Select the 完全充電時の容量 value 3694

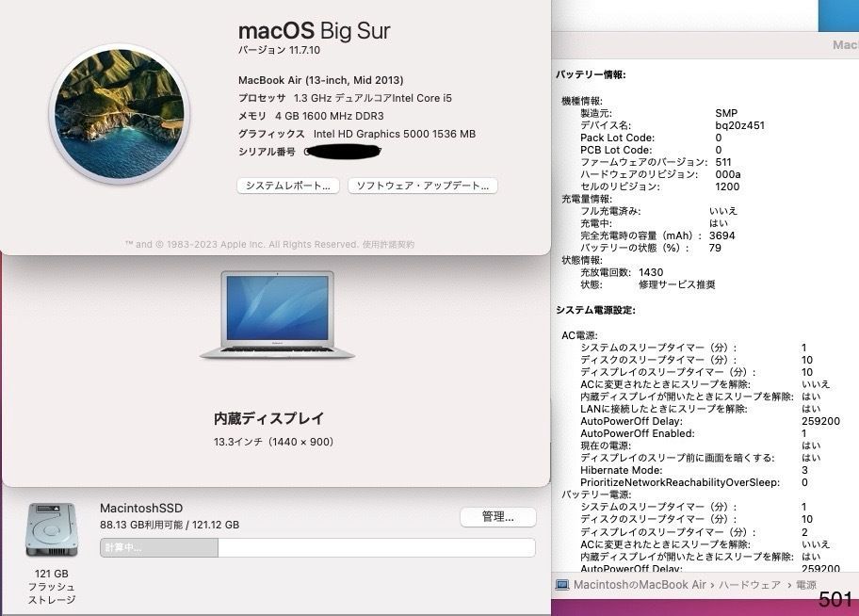[x=722, y=235]
